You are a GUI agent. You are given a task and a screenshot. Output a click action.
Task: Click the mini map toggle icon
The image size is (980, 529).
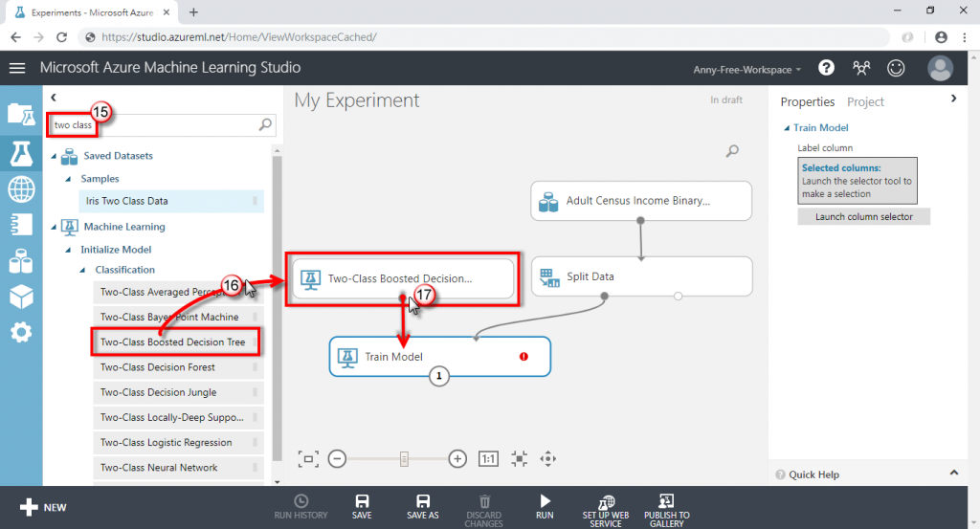[308, 459]
